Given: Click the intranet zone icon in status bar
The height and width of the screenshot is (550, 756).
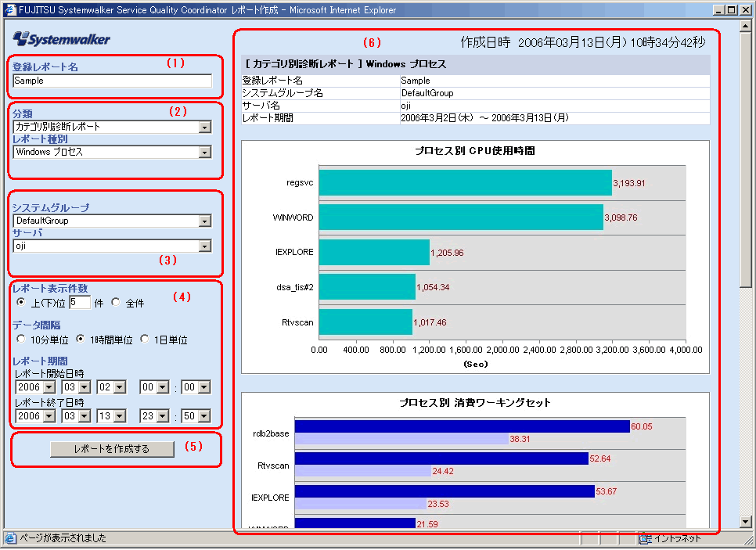Looking at the screenshot, I should [x=645, y=539].
